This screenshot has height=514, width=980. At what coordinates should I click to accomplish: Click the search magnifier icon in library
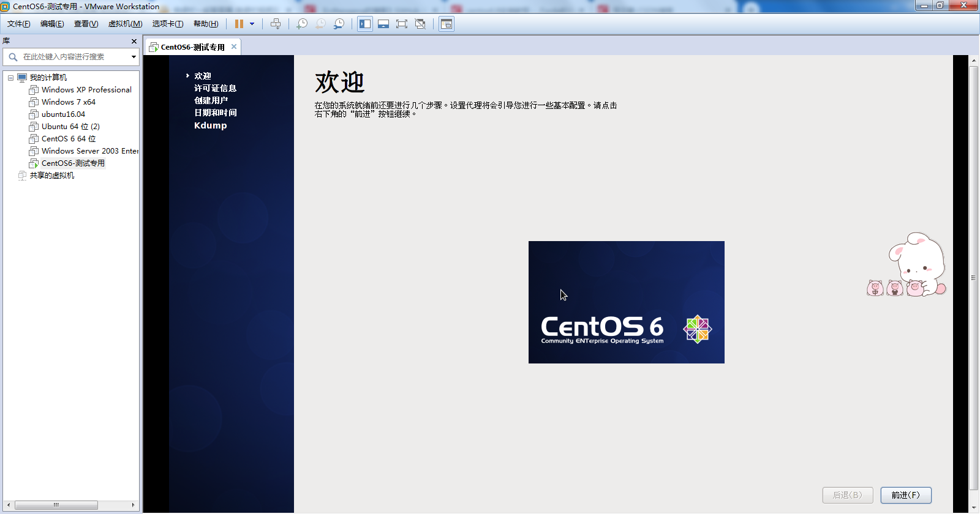13,57
